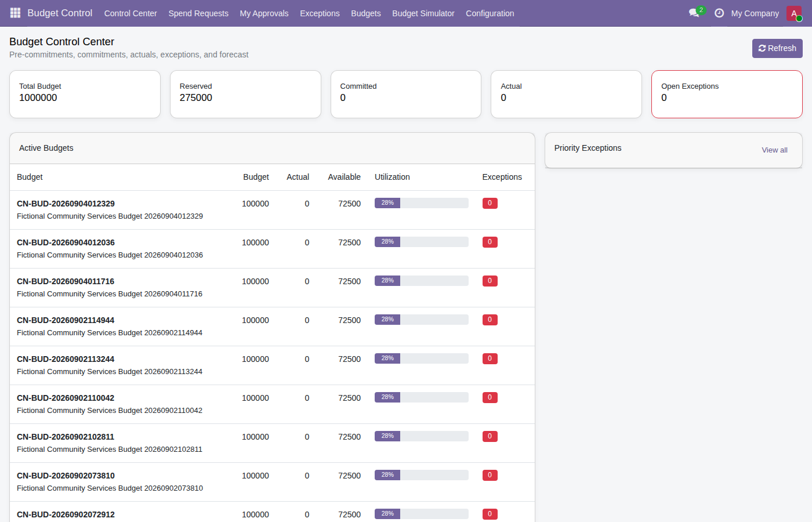
Task: Click the Budget Control app title
Action: point(60,13)
